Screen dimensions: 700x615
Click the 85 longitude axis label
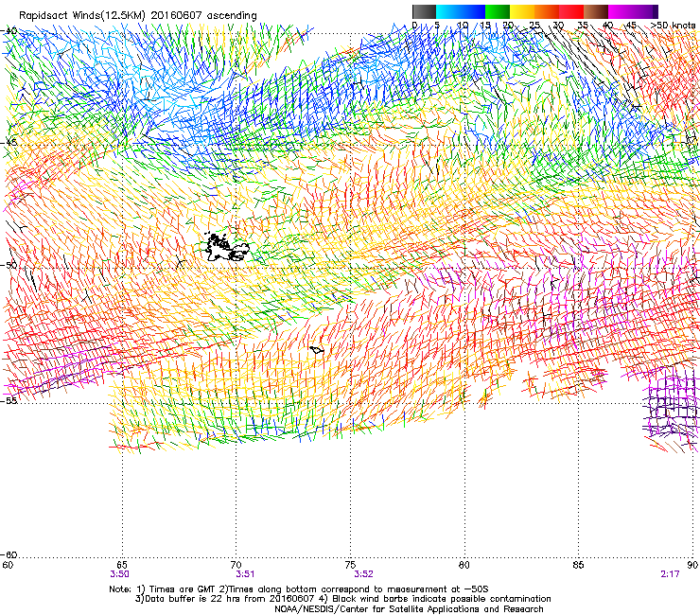(578, 565)
